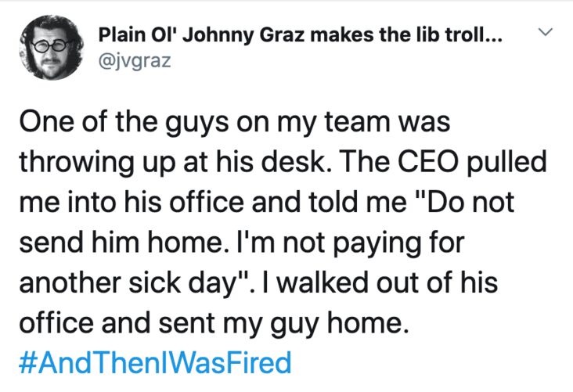
Task: Click the words 'my team was'
Action: [363, 123]
